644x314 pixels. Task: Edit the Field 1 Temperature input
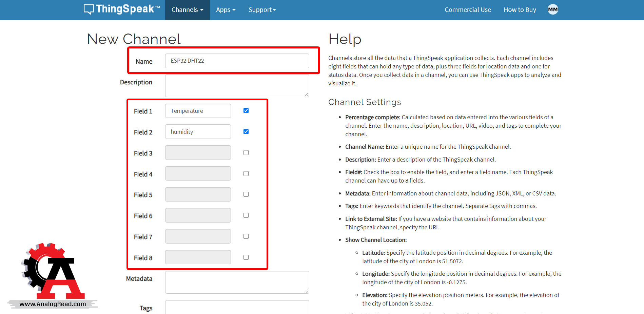point(198,111)
